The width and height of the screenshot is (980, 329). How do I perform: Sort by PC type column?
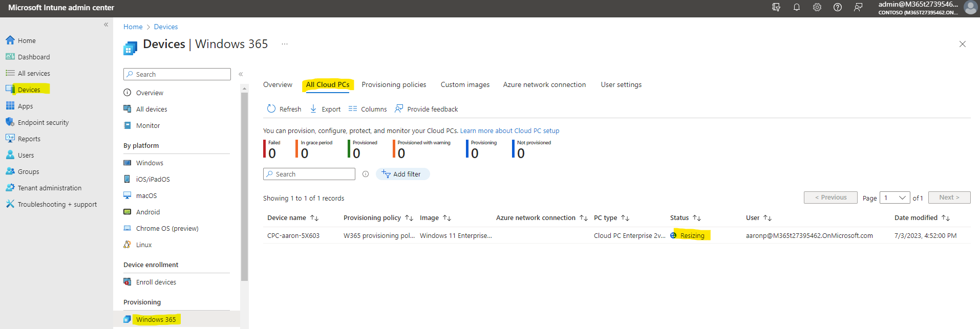(612, 218)
